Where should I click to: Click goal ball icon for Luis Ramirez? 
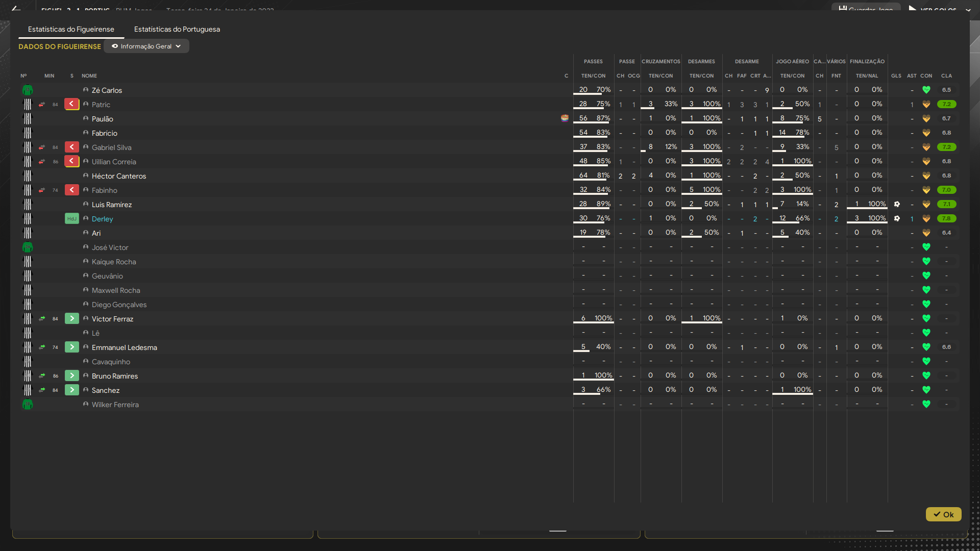[x=897, y=204]
